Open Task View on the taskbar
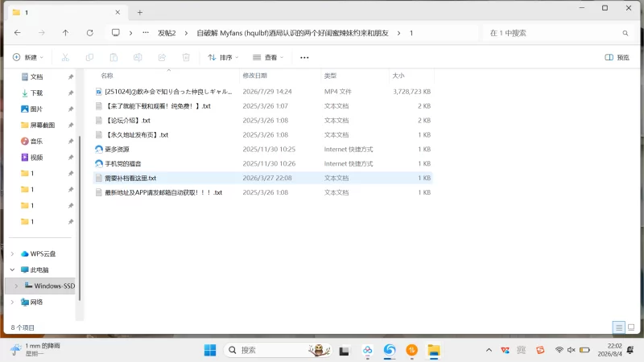Viewport: 644px width, 362px height. 345,351
